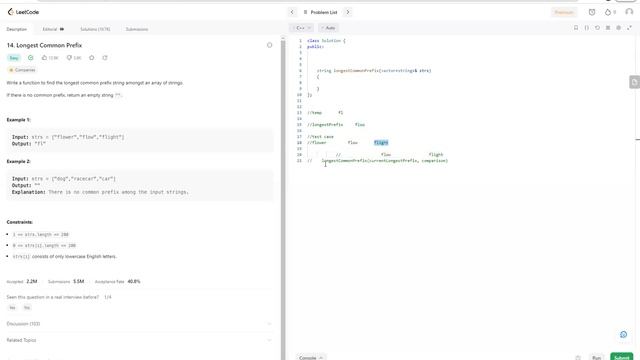Go to the previous problem arrow
The width and height of the screenshot is (640, 360).
pos(292,12)
